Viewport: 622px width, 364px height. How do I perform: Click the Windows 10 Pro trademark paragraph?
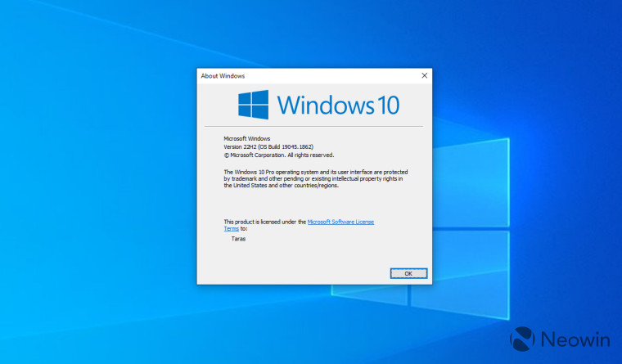pyautogui.click(x=316, y=178)
